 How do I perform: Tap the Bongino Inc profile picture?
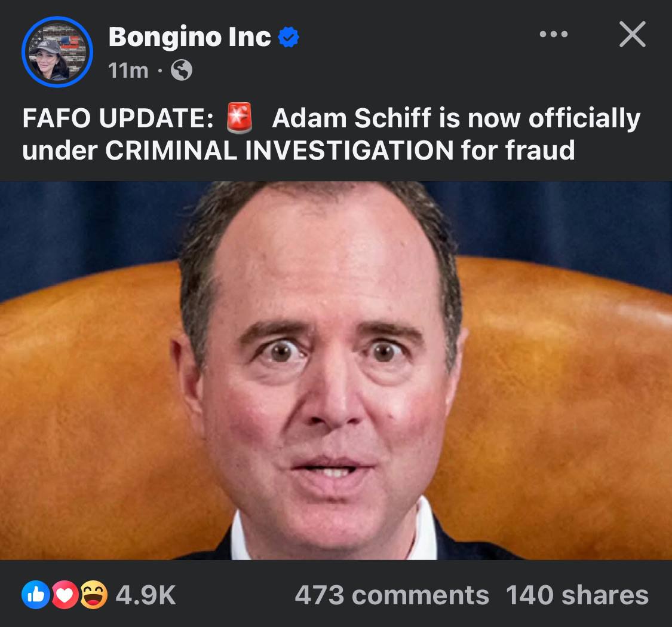pos(57,52)
